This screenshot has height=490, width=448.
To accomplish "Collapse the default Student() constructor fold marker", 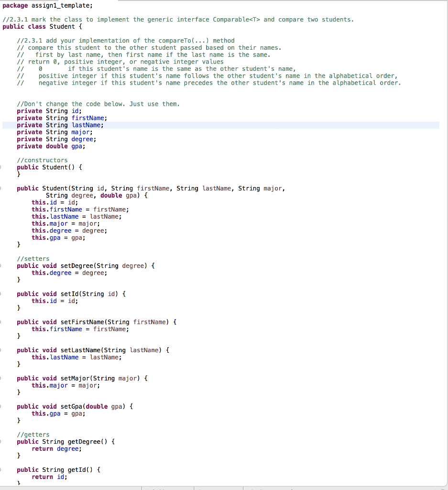I will tap(1, 167).
